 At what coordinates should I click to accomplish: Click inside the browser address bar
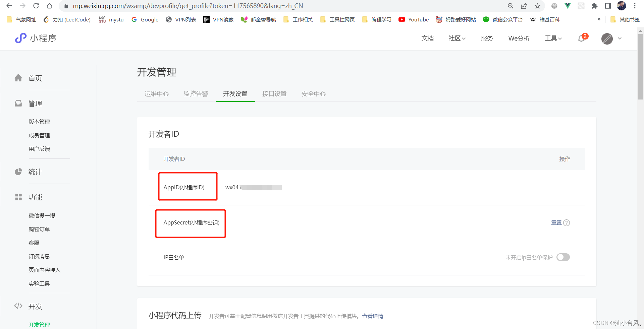pos(201,6)
